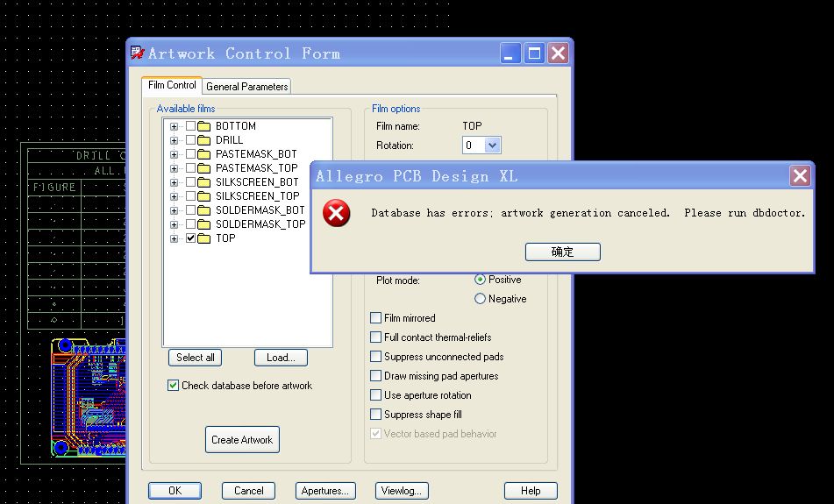Enable Use aperture rotation
This screenshot has width=834, height=504.
pyautogui.click(x=375, y=395)
